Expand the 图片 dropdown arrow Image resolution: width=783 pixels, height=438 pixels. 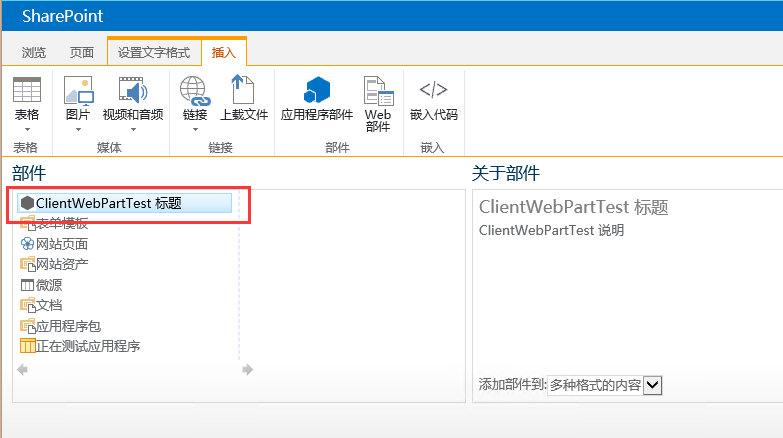[78, 129]
